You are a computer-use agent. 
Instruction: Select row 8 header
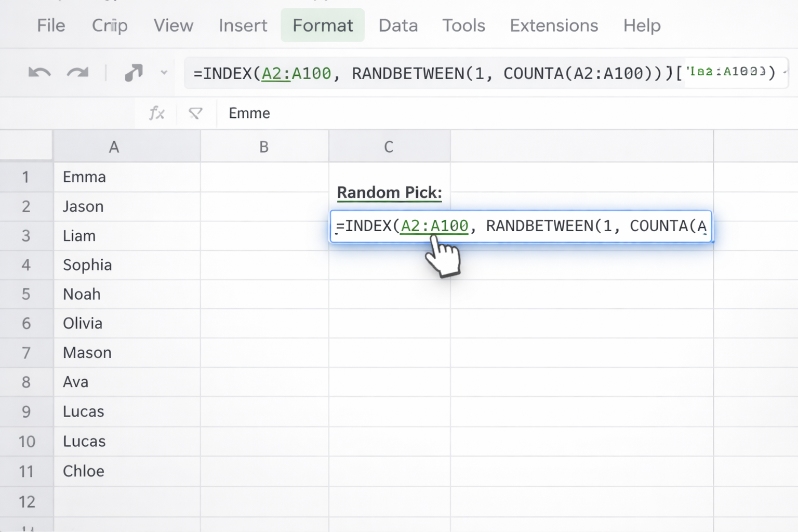26,382
